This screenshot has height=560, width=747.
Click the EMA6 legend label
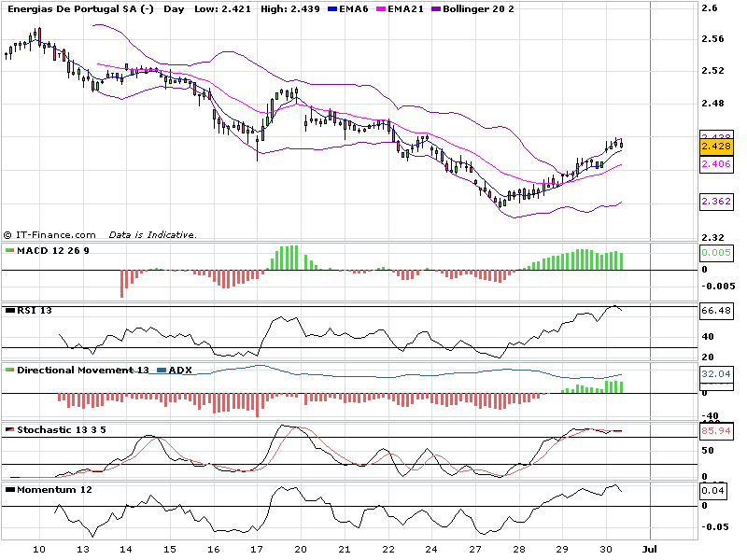coord(354,9)
